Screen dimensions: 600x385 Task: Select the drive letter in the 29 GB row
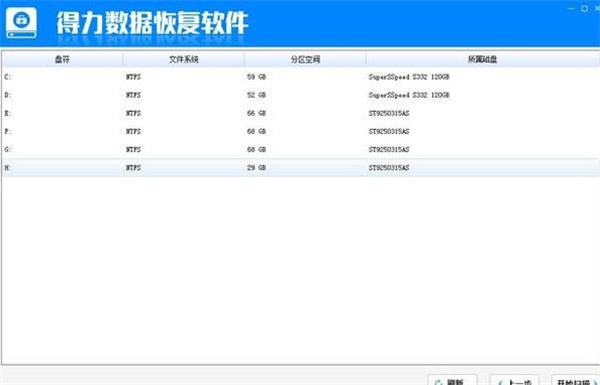[x=8, y=168]
